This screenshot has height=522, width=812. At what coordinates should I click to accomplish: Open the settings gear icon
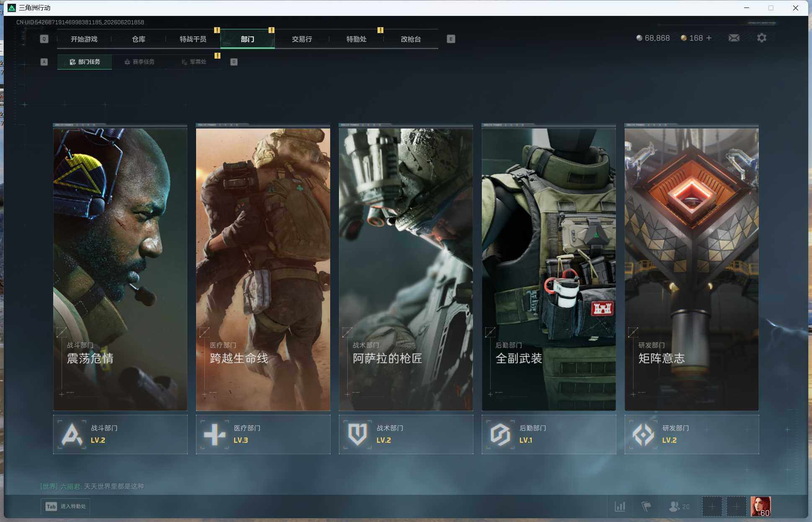point(762,38)
